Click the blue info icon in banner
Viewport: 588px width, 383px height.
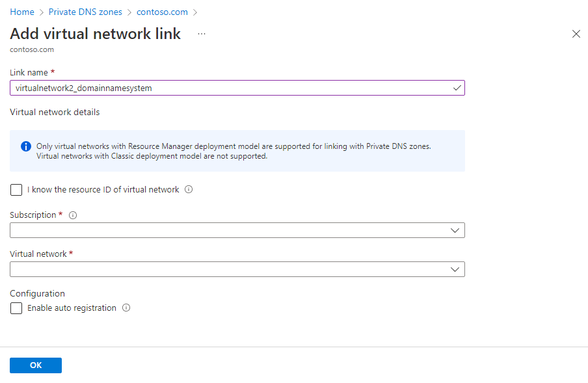point(26,146)
